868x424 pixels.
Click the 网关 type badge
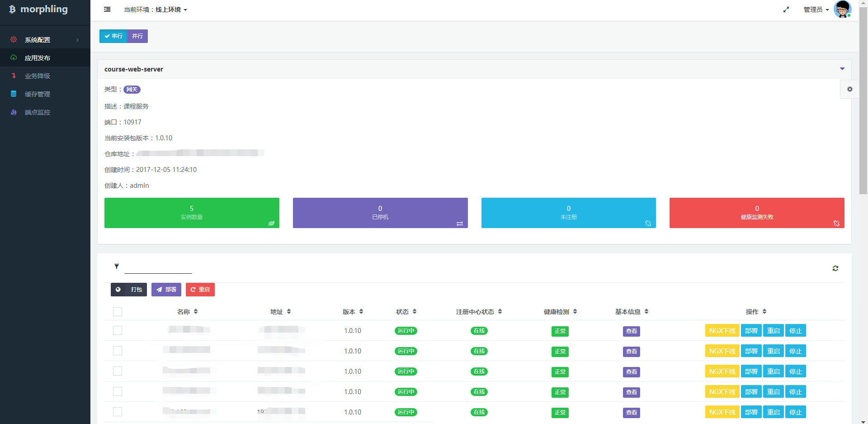(132, 90)
